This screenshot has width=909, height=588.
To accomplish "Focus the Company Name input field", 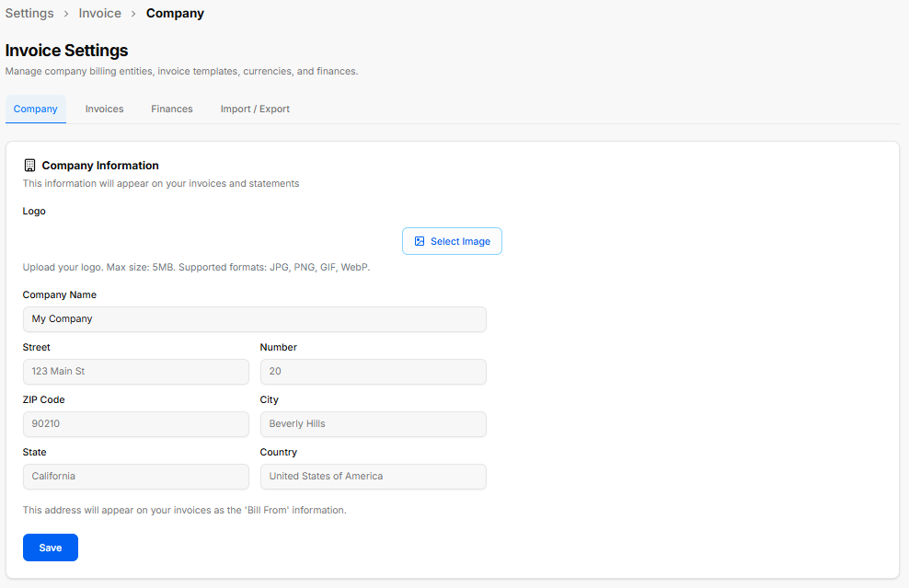I will [x=255, y=319].
